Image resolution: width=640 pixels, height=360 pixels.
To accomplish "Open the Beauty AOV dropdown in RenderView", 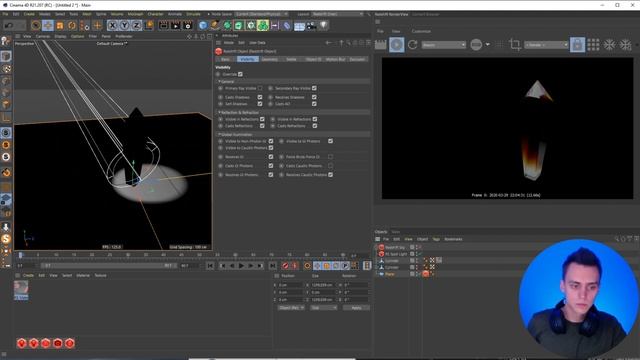I will pos(443,45).
